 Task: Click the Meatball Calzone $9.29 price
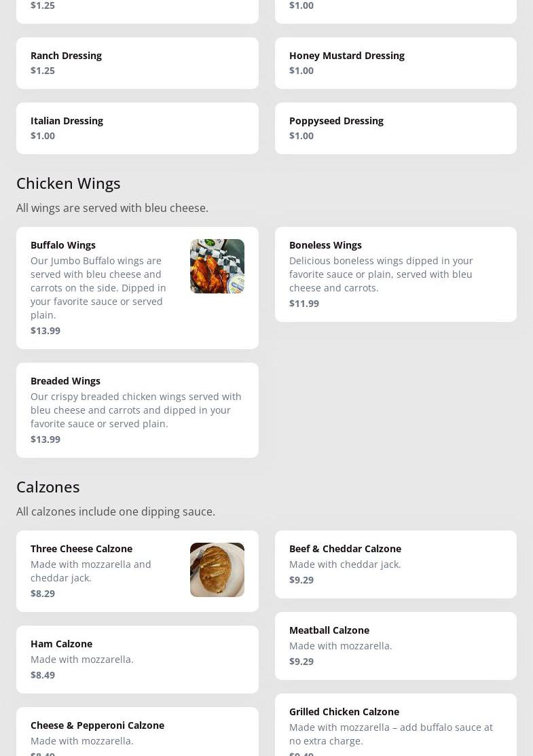tap(301, 662)
